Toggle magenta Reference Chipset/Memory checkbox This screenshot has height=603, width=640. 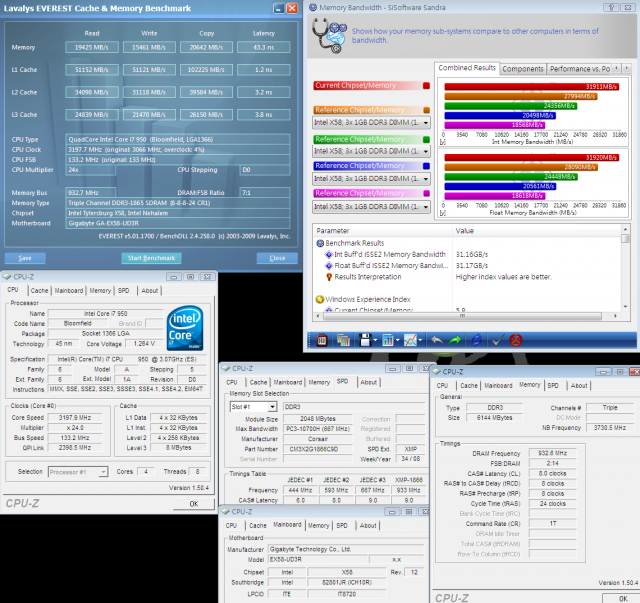pyautogui.click(x=427, y=193)
